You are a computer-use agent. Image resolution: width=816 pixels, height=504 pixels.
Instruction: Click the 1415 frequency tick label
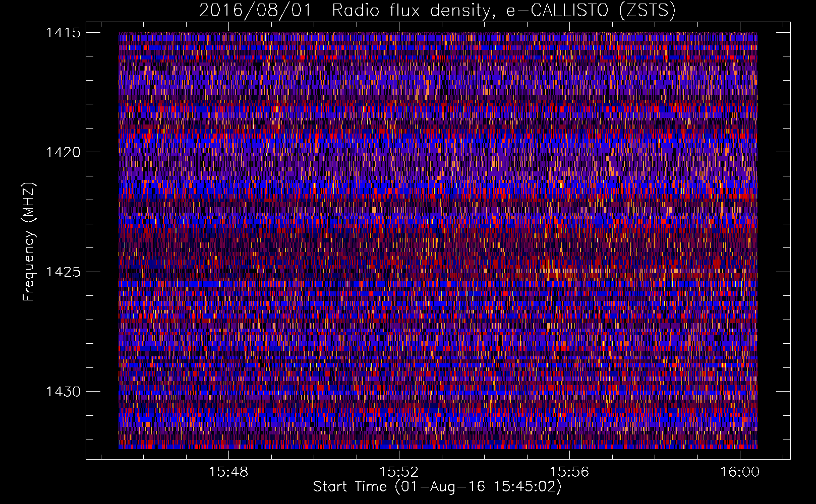coord(64,33)
